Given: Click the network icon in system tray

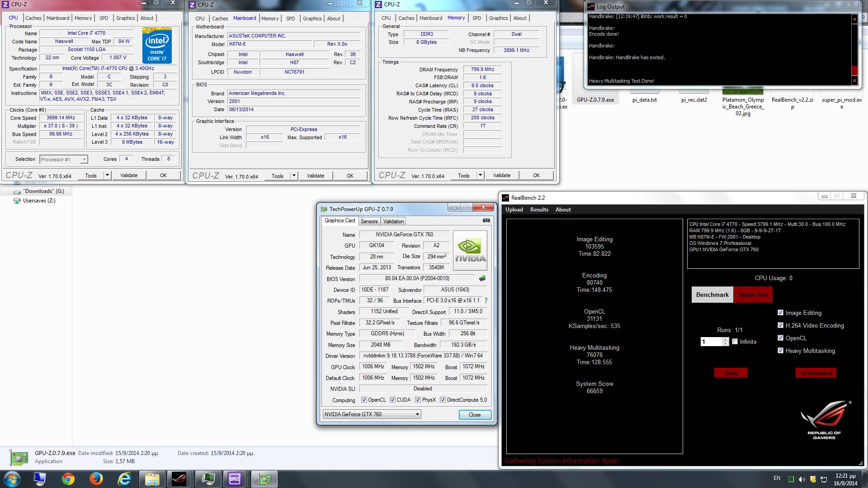Looking at the screenshot, I should pos(824,479).
